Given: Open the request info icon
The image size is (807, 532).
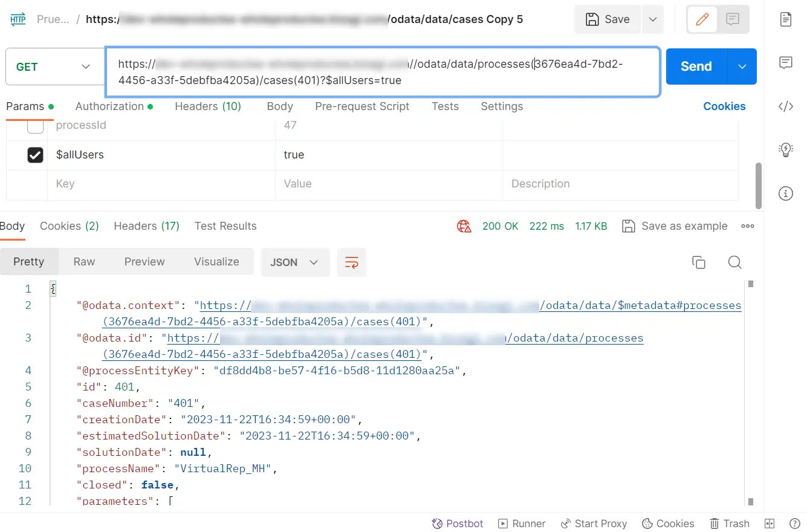Looking at the screenshot, I should (x=785, y=193).
